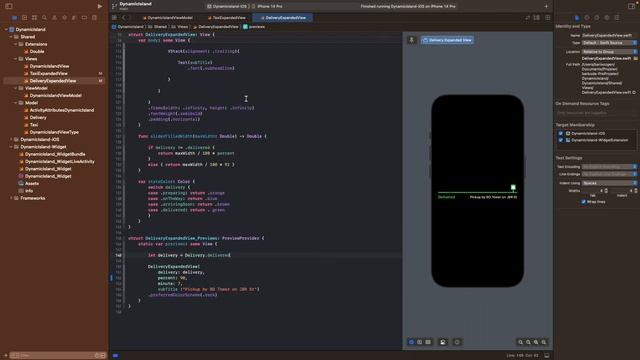Click the plus library button in toolbar

[546, 6]
